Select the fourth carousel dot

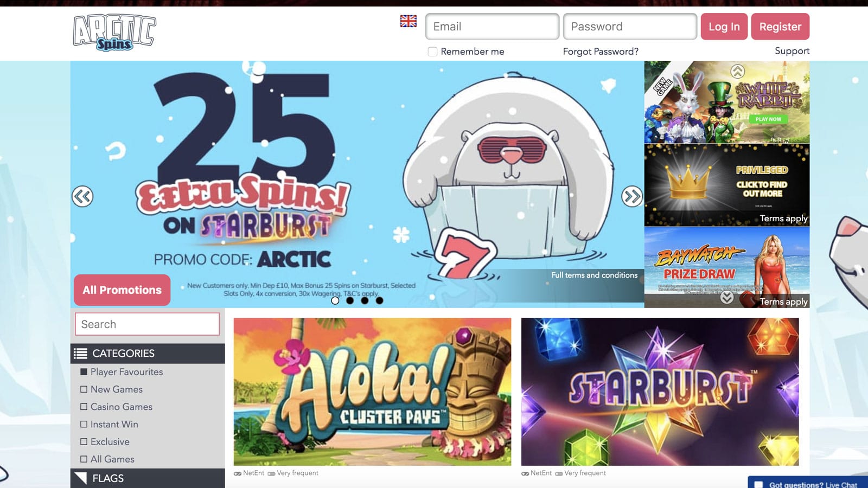[x=379, y=300]
